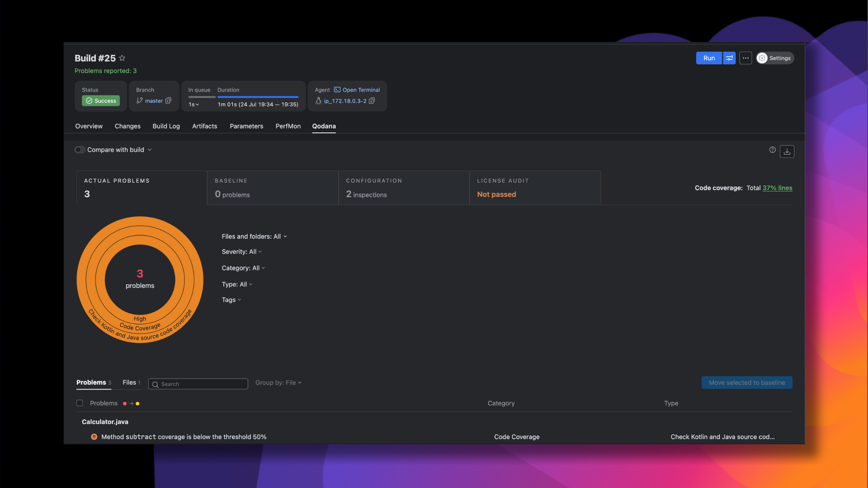Open the Qodana help icon
The height and width of the screenshot is (488, 868).
[x=772, y=150]
